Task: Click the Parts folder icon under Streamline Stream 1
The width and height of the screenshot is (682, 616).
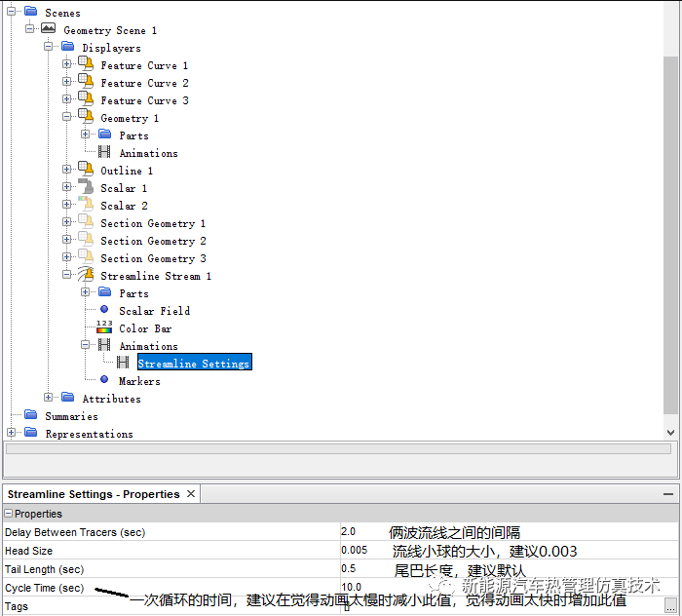Action: point(105,291)
